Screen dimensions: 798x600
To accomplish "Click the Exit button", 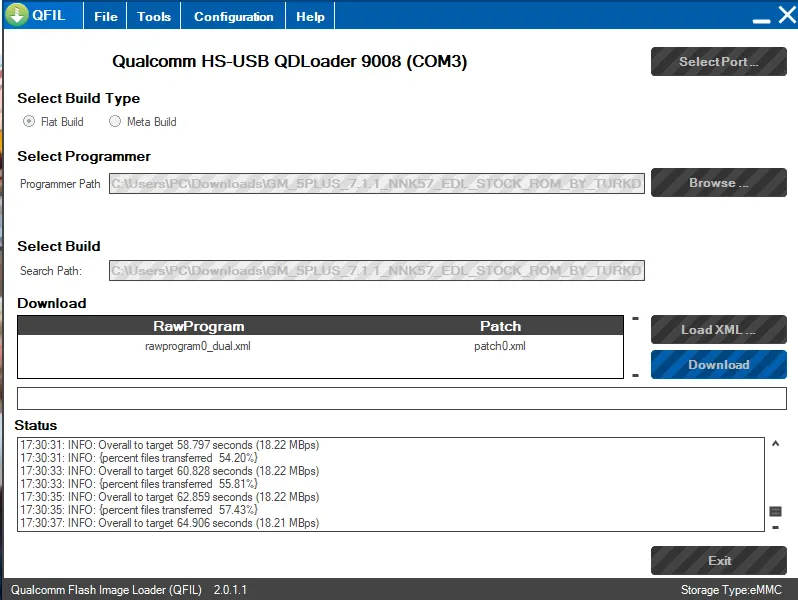I will [x=719, y=560].
